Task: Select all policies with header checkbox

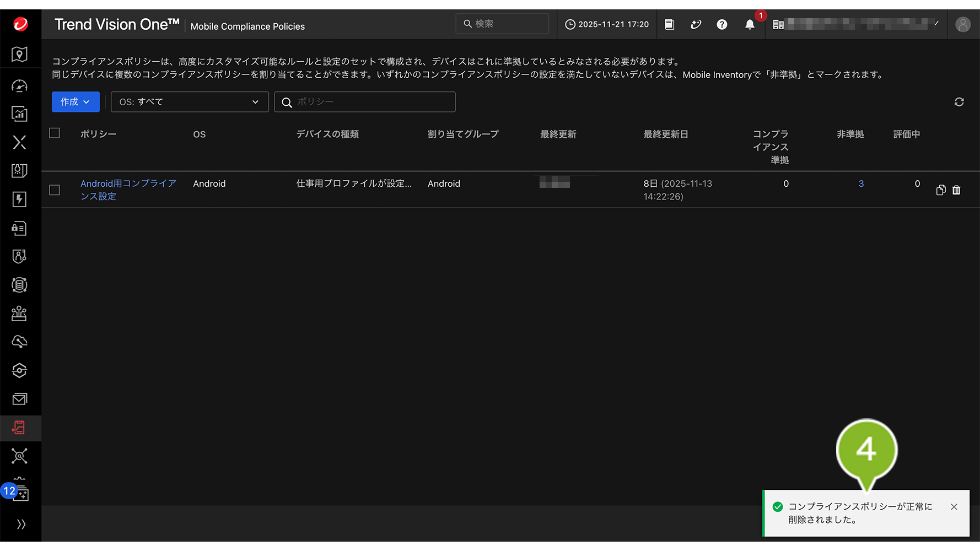Action: pyautogui.click(x=55, y=133)
